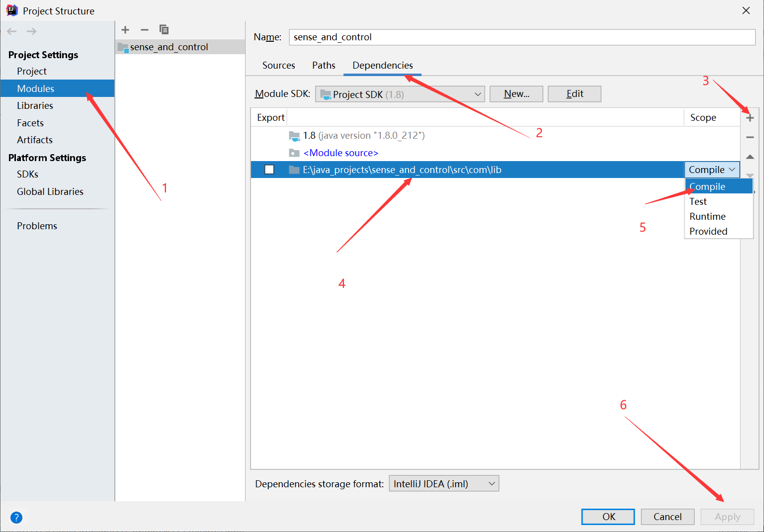Click the forward navigation arrow

(31, 31)
